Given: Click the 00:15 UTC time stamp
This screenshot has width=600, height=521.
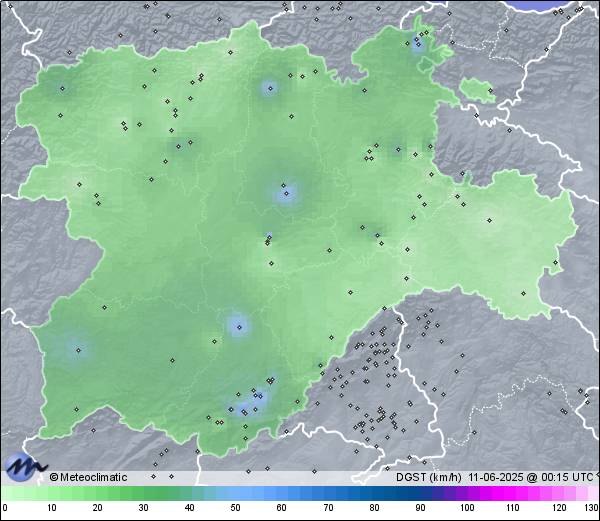Looking at the screenshot, I should pyautogui.click(x=566, y=477).
